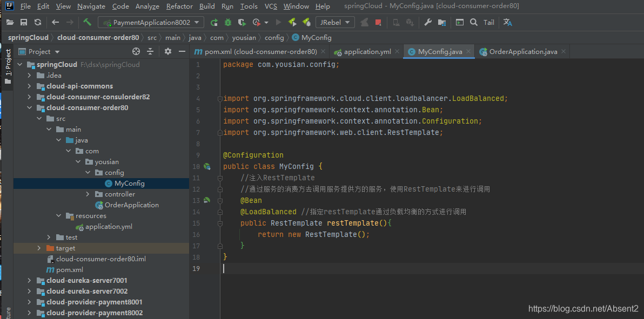Viewport: 644px width, 319px height.
Task: Expand the controller package
Action: (88, 194)
